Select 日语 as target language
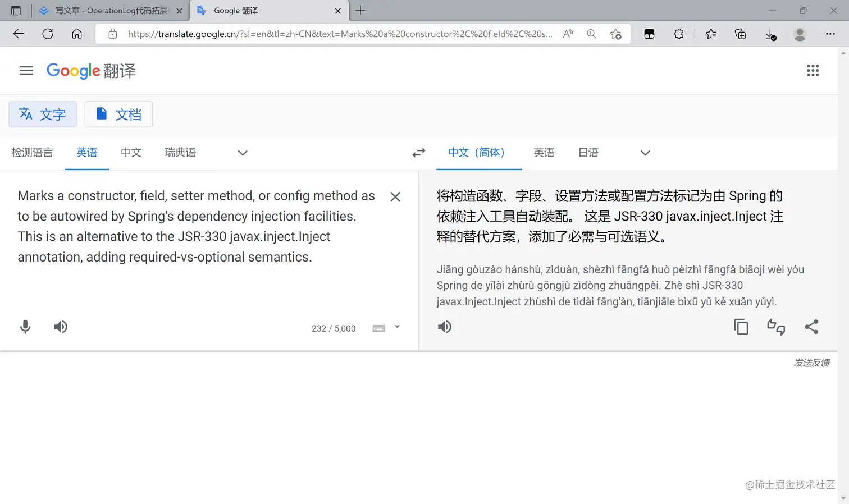Image resolution: width=849 pixels, height=504 pixels. [588, 153]
